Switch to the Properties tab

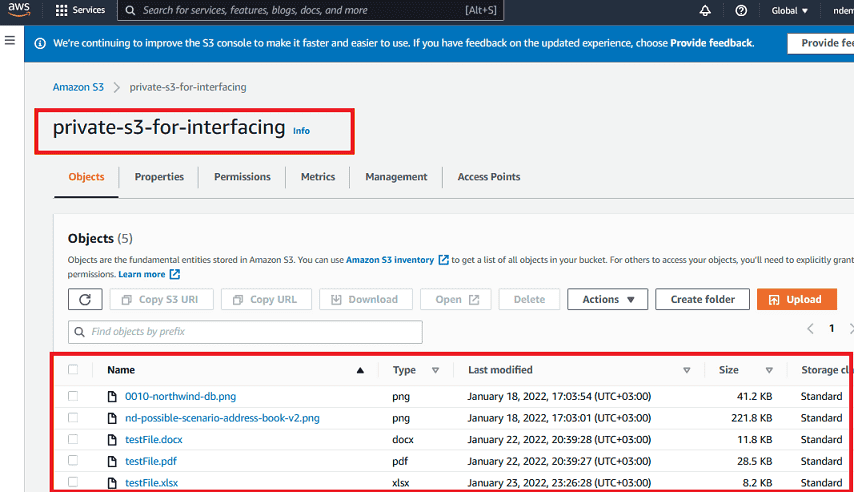[x=159, y=177]
